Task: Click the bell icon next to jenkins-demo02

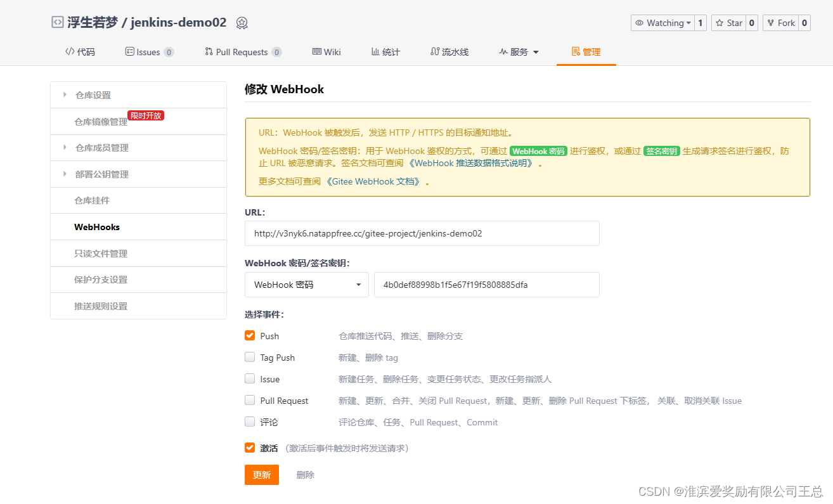Action: coord(242,23)
